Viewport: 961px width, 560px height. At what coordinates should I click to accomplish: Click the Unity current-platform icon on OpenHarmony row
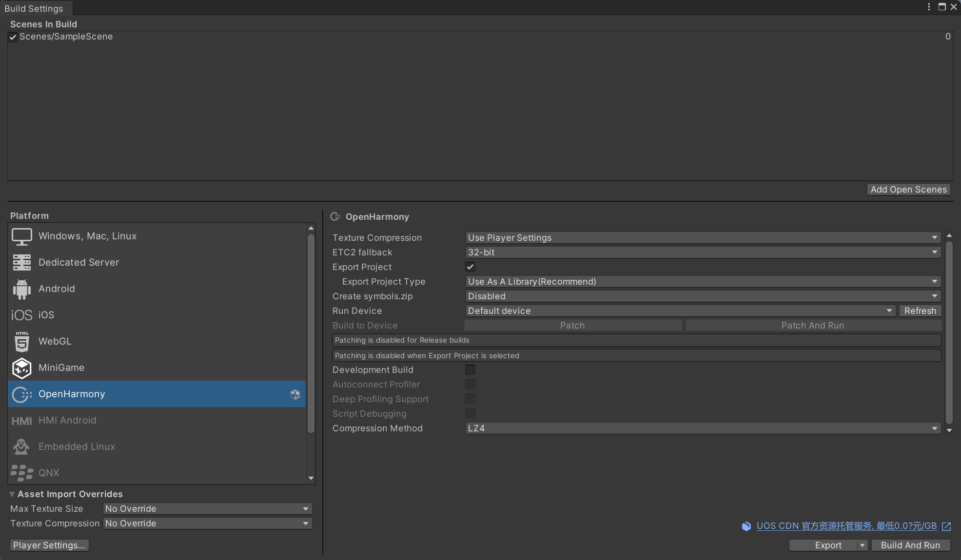295,394
